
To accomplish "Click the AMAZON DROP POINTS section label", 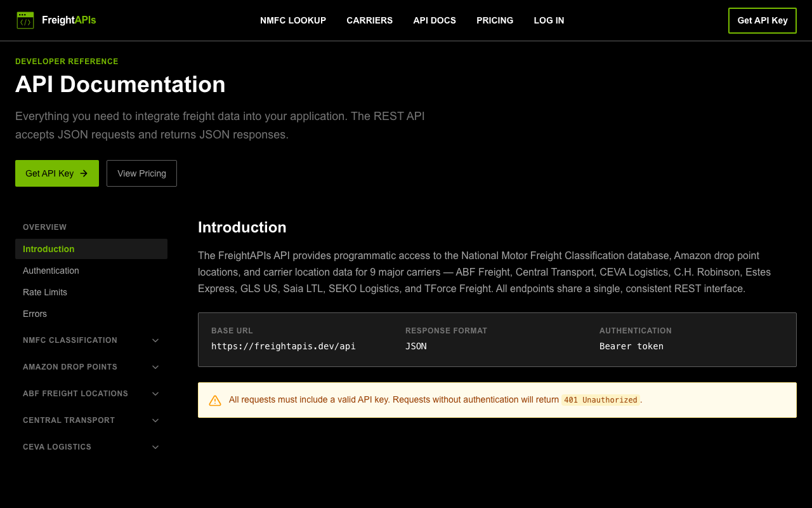I will (x=70, y=367).
